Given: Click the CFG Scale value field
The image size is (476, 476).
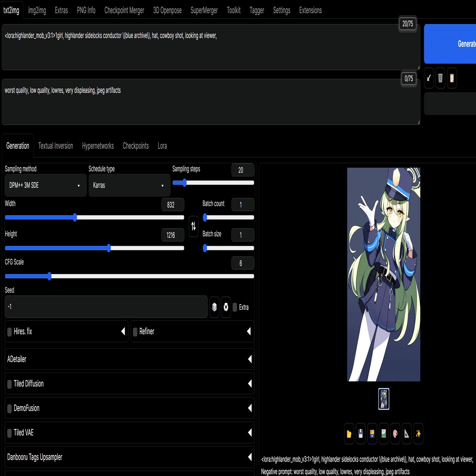Looking at the screenshot, I should pyautogui.click(x=243, y=263).
